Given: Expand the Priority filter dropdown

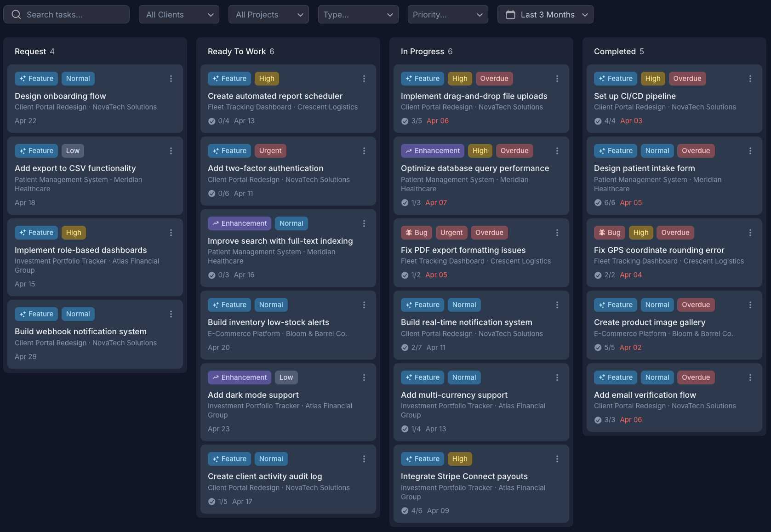Looking at the screenshot, I should point(448,15).
